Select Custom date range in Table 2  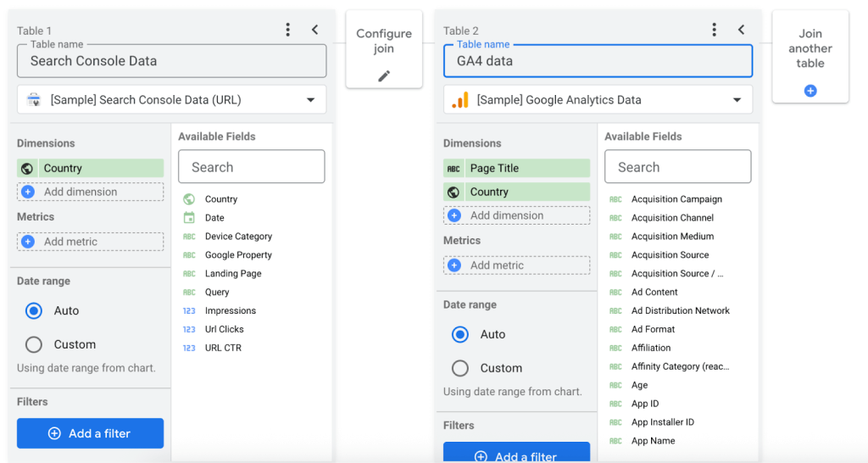[x=460, y=368]
